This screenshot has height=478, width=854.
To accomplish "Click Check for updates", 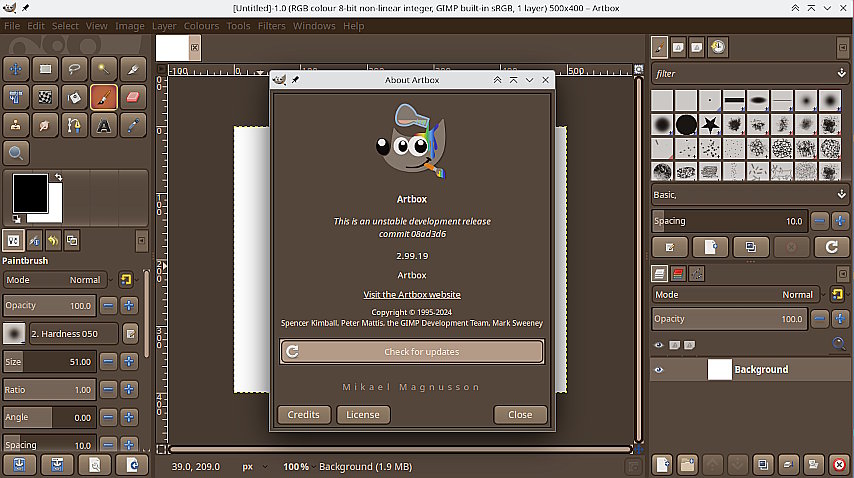I will (412, 352).
